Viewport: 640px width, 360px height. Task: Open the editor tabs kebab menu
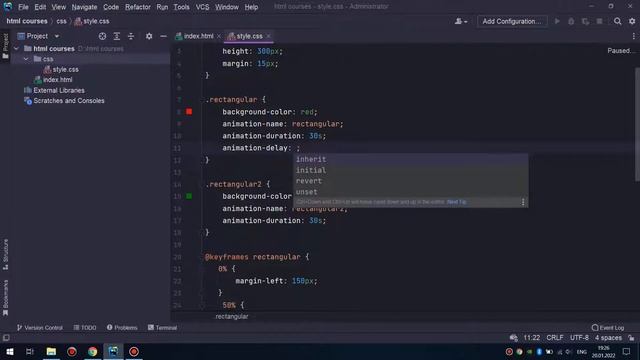pos(633,36)
